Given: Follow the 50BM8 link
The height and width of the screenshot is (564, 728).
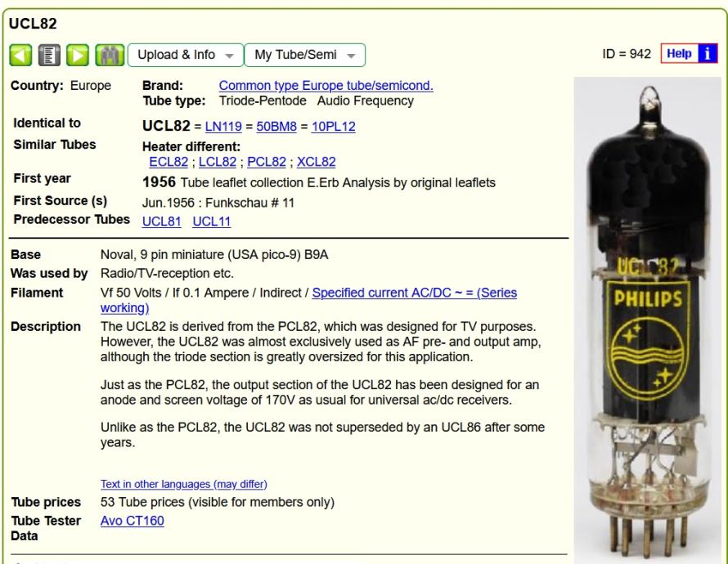Looking at the screenshot, I should click(x=276, y=127).
